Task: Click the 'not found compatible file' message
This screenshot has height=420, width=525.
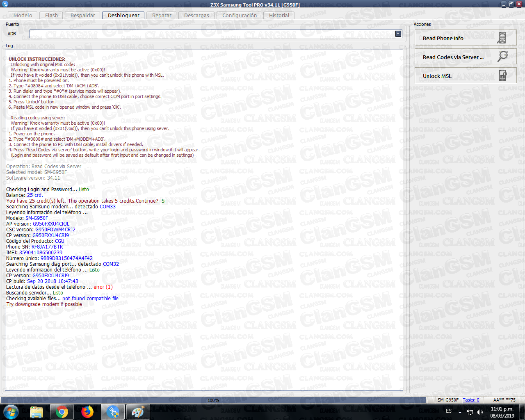Action: (x=90, y=299)
